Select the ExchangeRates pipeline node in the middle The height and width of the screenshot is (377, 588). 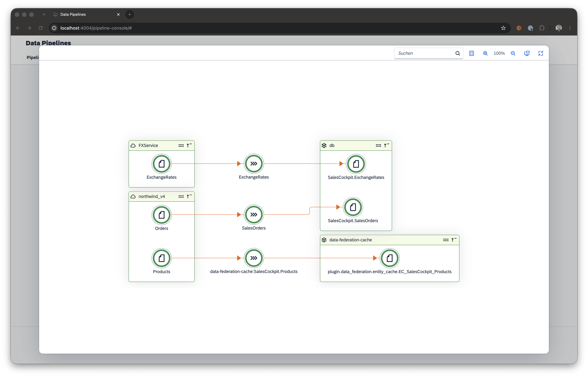tap(254, 163)
